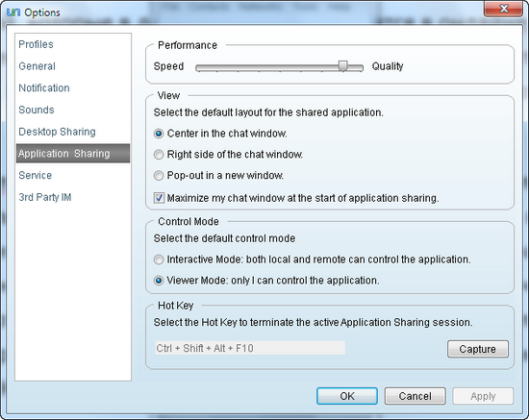Close the Options dialog window

point(503,8)
